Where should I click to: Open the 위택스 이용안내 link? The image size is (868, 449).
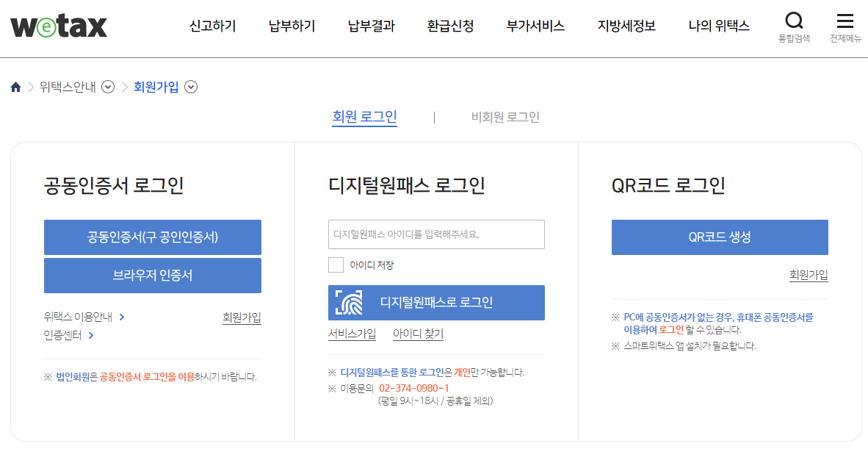[x=78, y=317]
